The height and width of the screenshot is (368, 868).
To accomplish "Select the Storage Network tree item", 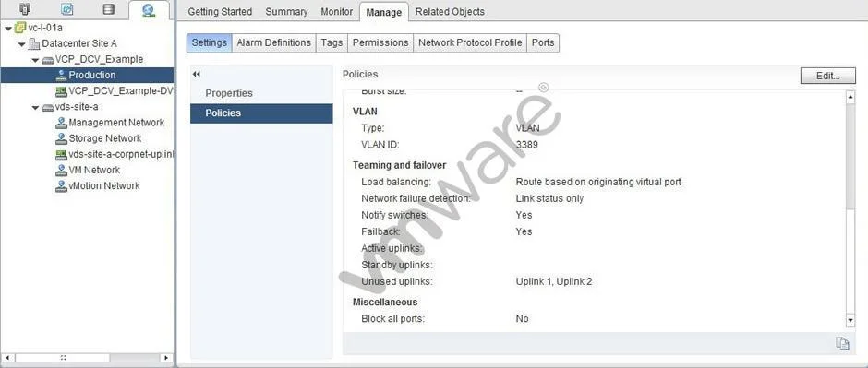I will (104, 138).
